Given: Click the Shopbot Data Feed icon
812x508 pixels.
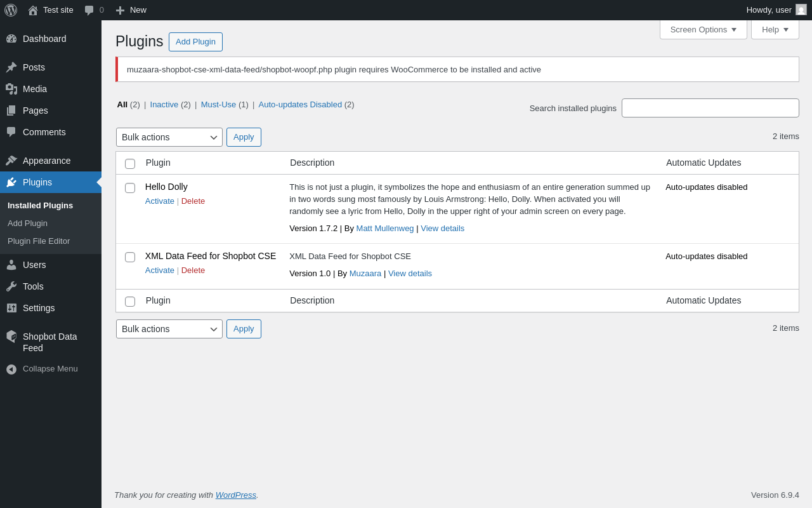Looking at the screenshot, I should pyautogui.click(x=11, y=337).
